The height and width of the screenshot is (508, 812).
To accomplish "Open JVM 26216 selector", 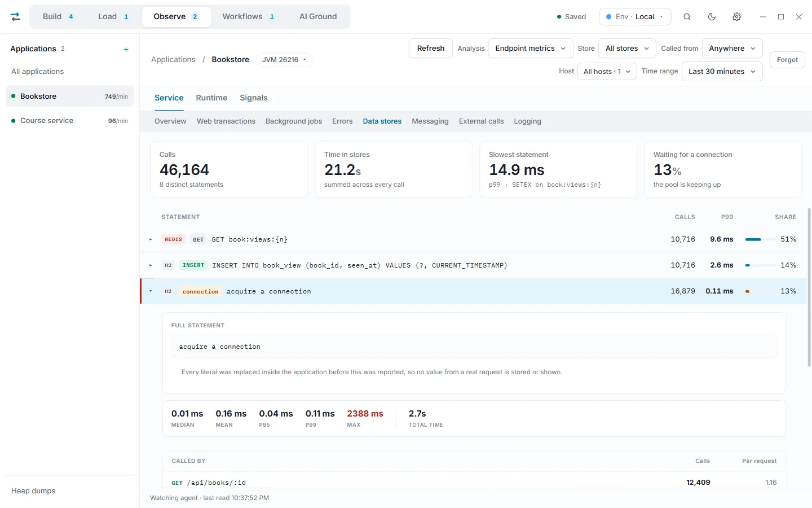I will [284, 60].
